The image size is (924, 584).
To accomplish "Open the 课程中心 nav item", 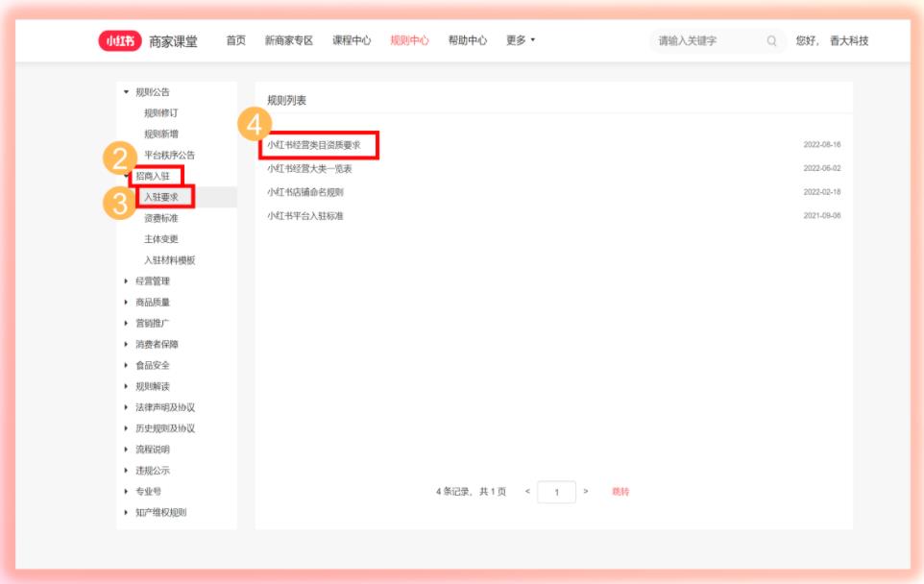I will (x=352, y=40).
